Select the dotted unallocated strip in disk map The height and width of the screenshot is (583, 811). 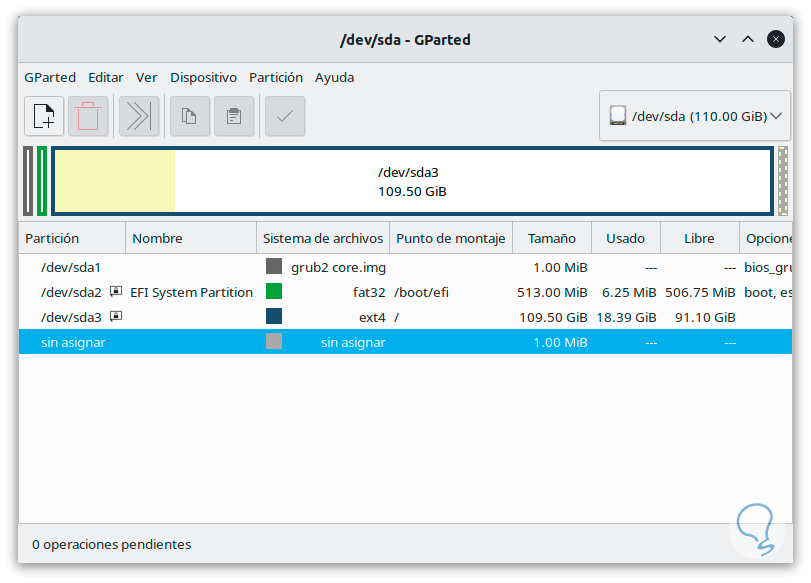pos(783,181)
